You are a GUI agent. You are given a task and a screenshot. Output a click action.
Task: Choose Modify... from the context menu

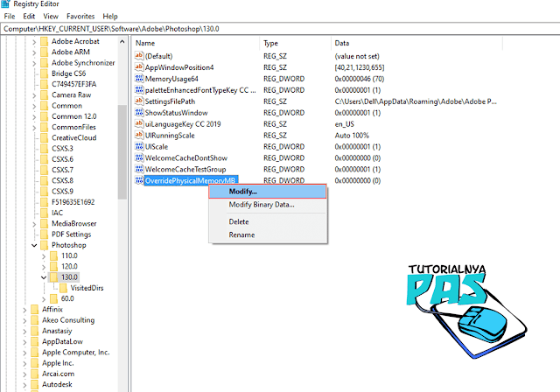tap(268, 192)
